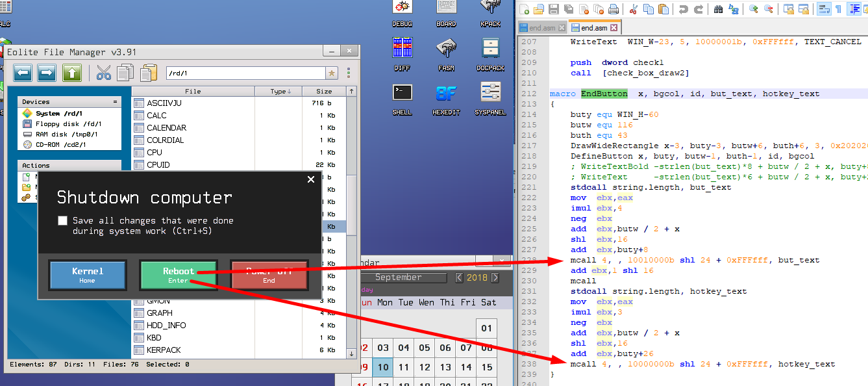Click the Print icon in editor toolbar

coord(613,9)
